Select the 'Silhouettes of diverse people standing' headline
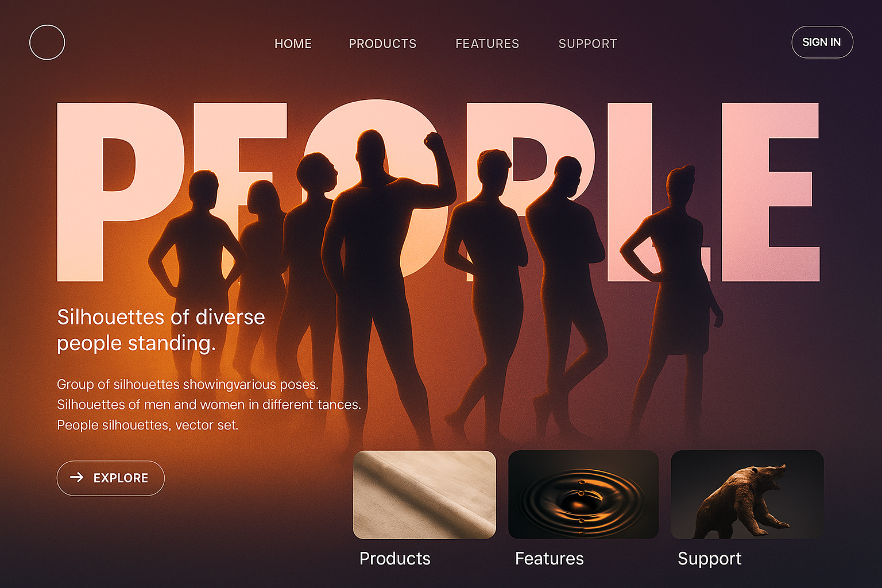The image size is (882, 588). [x=161, y=330]
